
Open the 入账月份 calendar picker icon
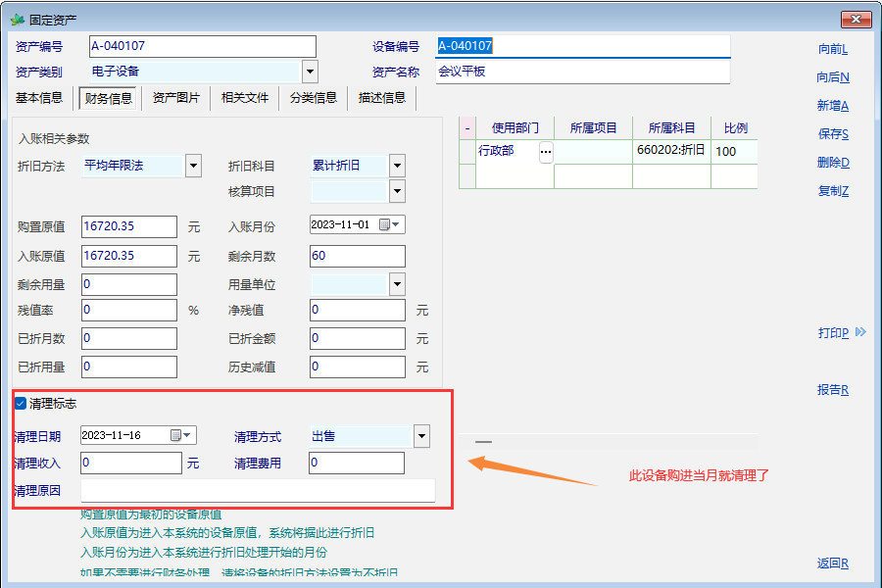click(x=385, y=225)
